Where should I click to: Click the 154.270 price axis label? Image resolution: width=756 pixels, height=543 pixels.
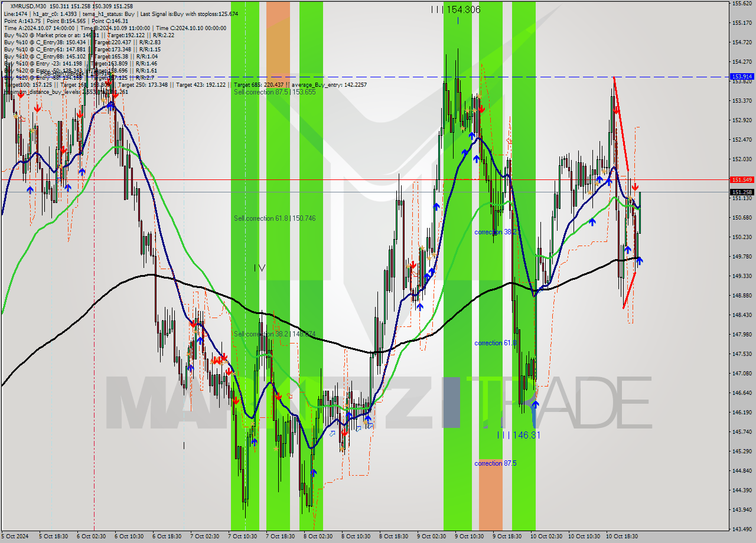coord(742,62)
